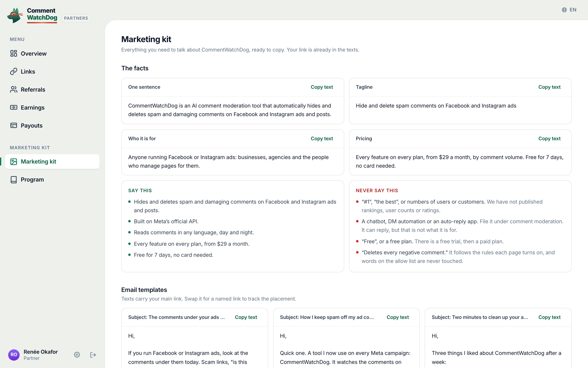Click the 'Email templates' heading
The image size is (588, 368).
[x=144, y=290]
